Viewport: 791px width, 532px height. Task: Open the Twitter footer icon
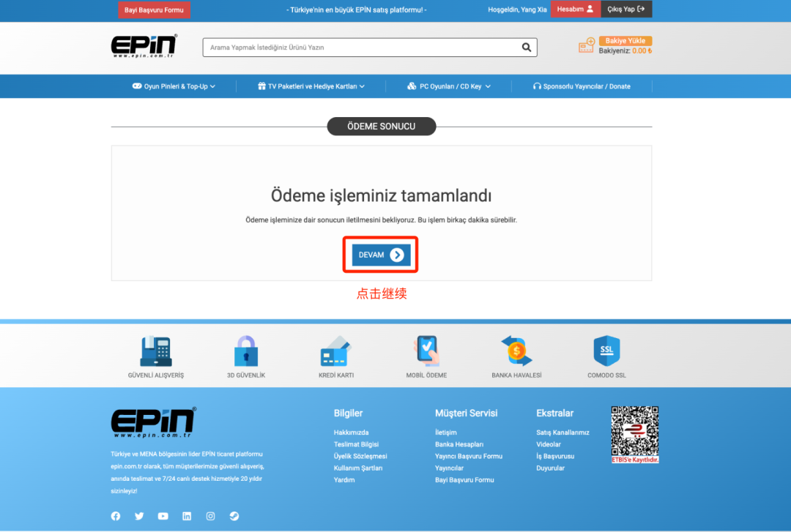pos(139,516)
